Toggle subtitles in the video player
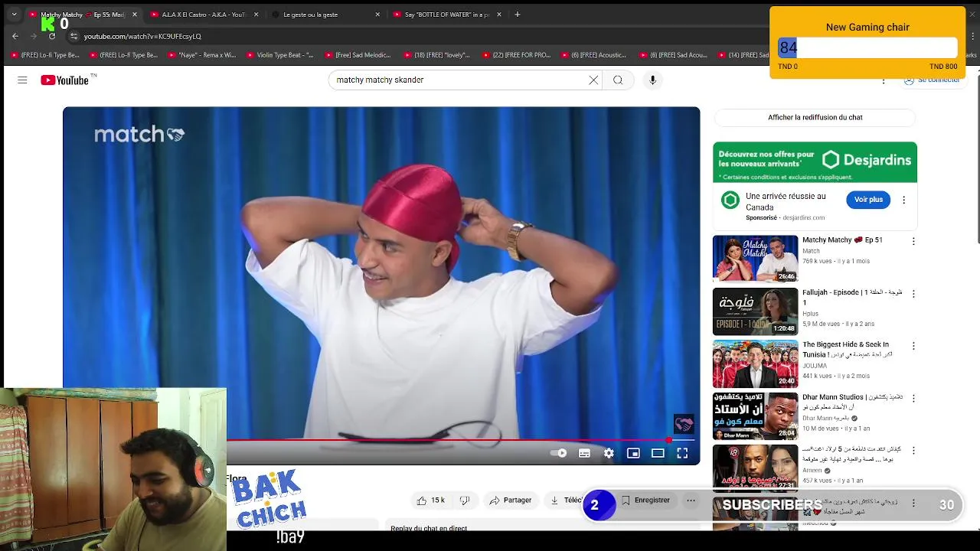Screen dimensions: 980x551 [x=584, y=453]
